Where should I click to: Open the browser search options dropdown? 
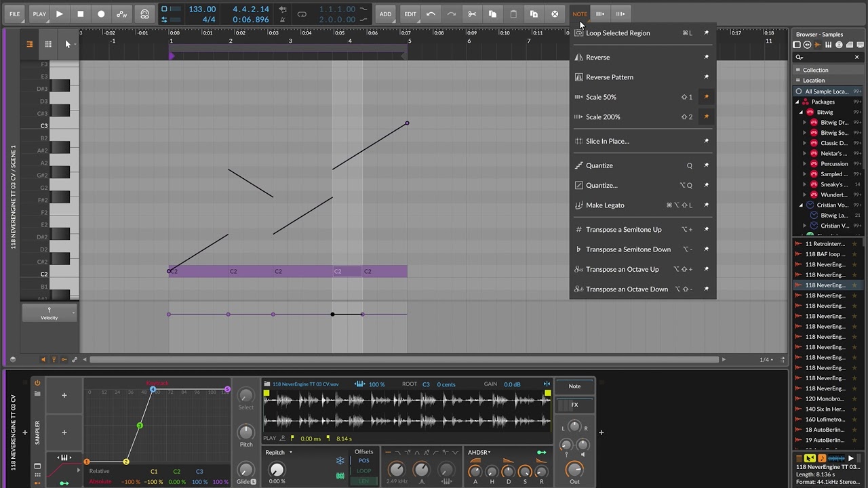click(x=800, y=57)
